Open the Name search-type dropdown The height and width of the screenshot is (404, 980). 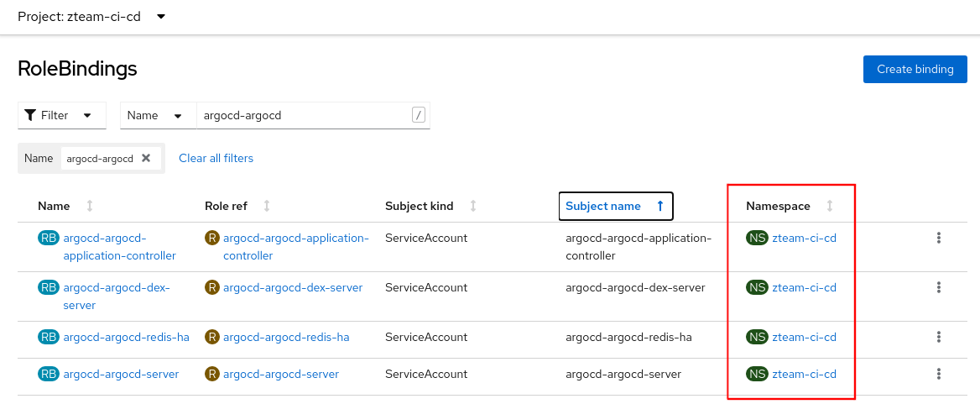click(157, 116)
